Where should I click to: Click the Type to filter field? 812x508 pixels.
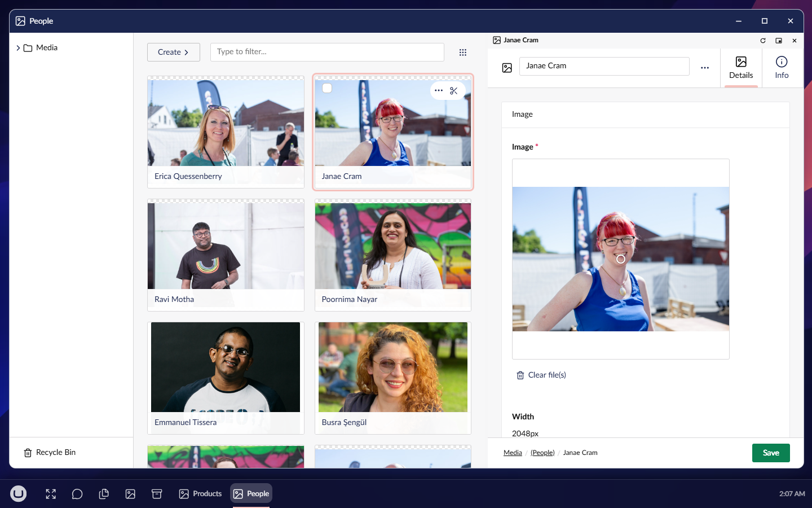click(x=327, y=52)
